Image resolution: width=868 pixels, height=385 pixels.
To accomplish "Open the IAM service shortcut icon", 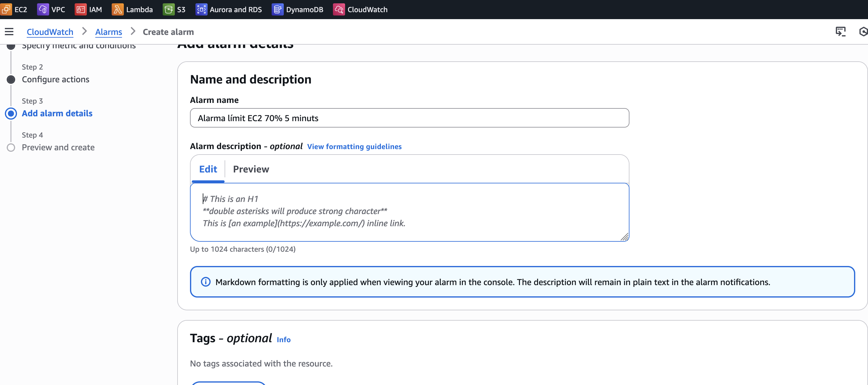I will coord(80,9).
